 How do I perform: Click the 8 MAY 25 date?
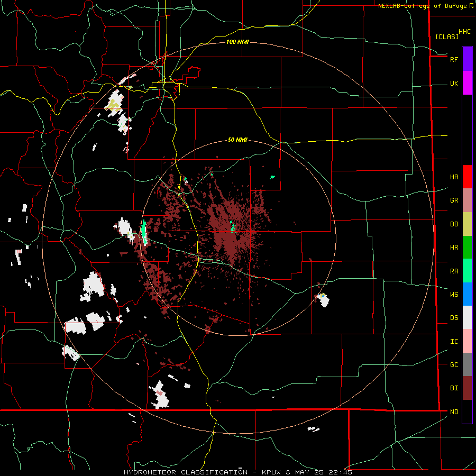coord(305,472)
